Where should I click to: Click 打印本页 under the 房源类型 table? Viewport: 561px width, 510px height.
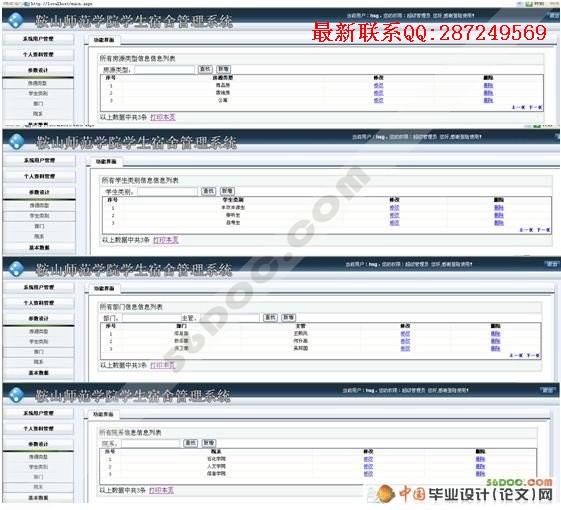point(163,117)
